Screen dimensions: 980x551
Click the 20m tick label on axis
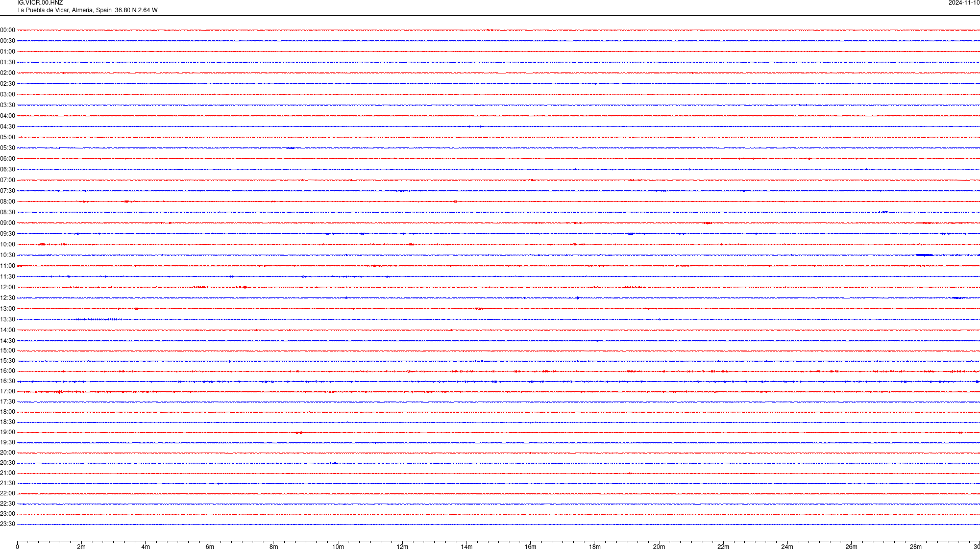click(x=659, y=547)
